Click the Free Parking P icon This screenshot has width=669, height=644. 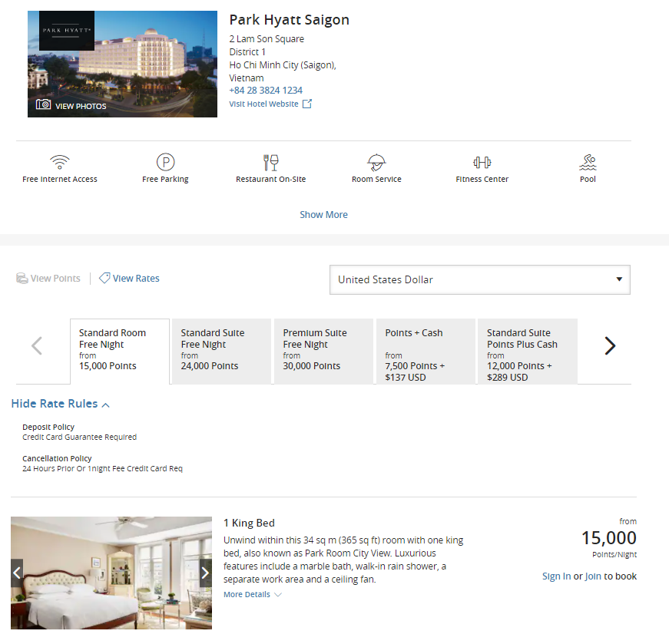pyautogui.click(x=166, y=162)
